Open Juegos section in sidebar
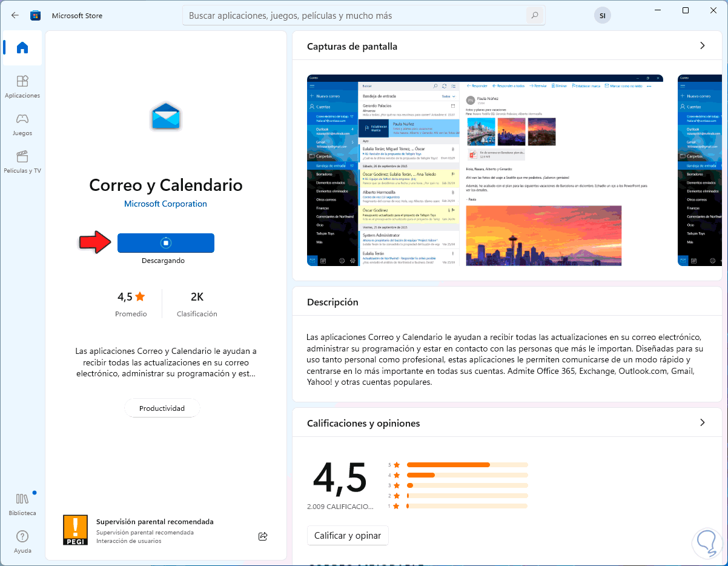 tap(22, 124)
